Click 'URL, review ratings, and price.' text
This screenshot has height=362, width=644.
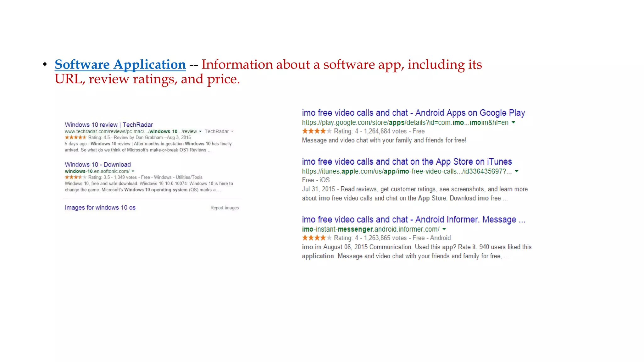click(x=147, y=79)
